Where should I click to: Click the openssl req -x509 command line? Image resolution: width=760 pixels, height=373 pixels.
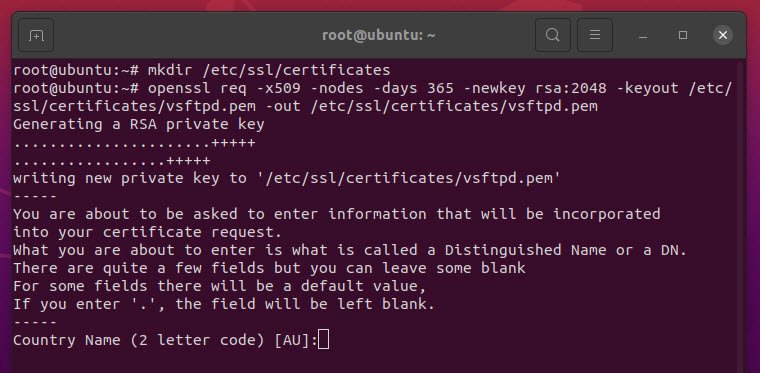click(372, 97)
